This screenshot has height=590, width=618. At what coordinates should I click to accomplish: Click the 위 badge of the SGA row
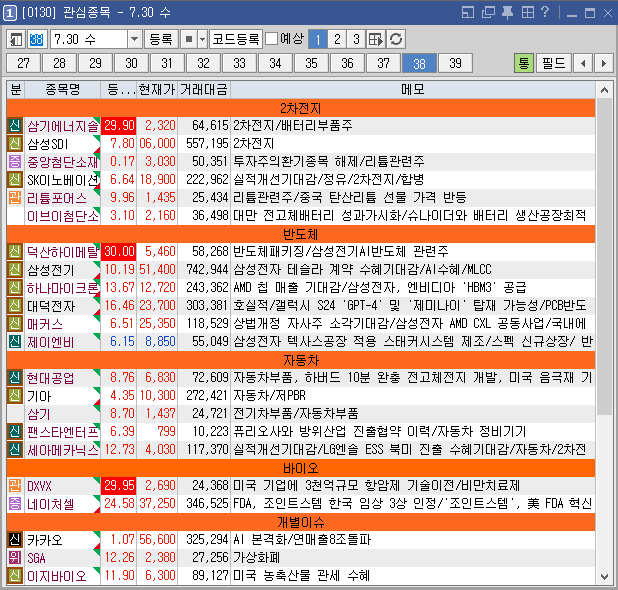pyautogui.click(x=15, y=558)
